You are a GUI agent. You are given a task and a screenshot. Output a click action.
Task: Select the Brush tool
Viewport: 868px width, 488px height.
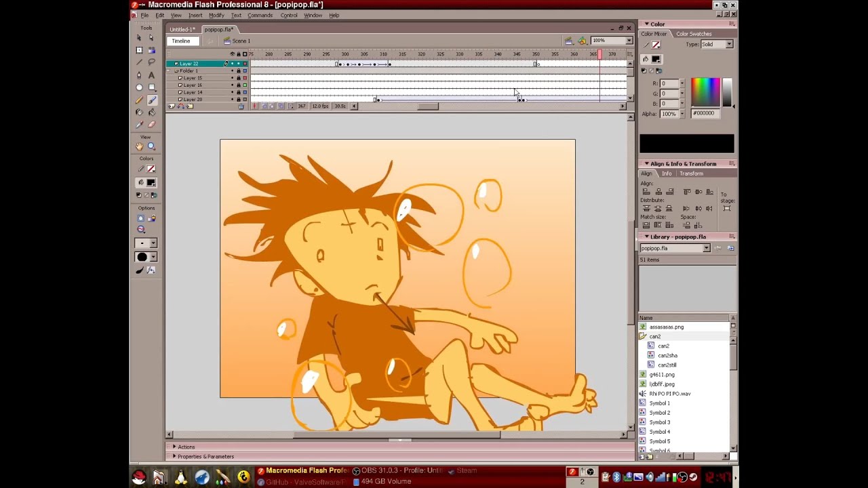pyautogui.click(x=152, y=100)
